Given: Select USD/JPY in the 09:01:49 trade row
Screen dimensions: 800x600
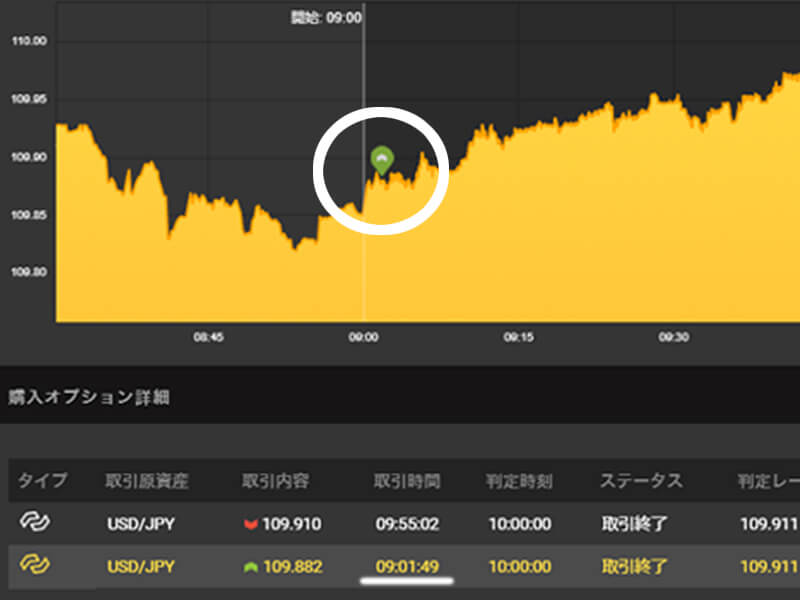Looking at the screenshot, I should (x=141, y=567).
